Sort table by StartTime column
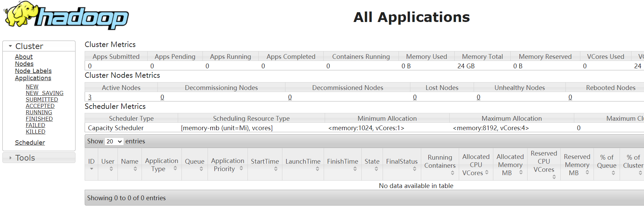The width and height of the screenshot is (644, 210). pyautogui.click(x=265, y=164)
